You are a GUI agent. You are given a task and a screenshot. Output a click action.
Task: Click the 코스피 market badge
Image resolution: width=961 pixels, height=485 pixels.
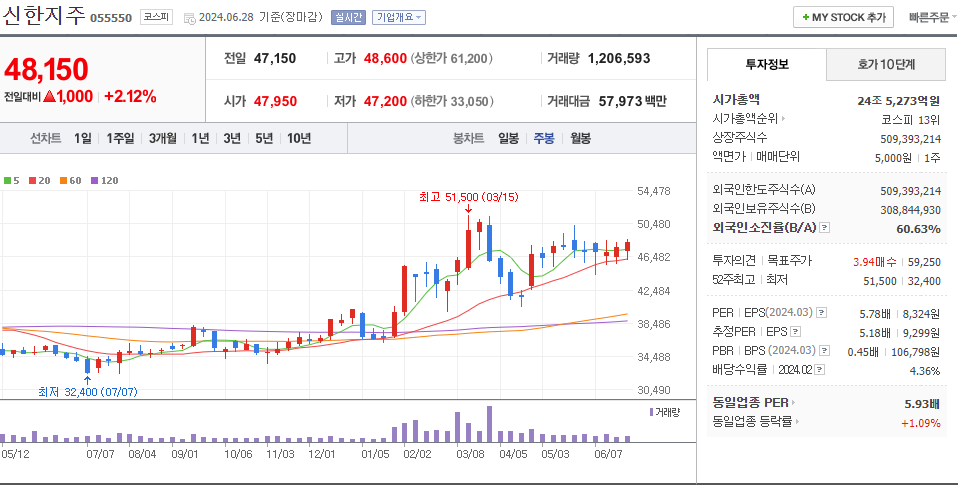156,17
